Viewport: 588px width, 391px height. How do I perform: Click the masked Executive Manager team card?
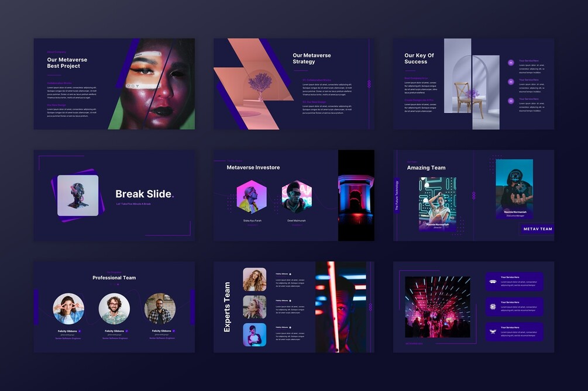(x=514, y=189)
